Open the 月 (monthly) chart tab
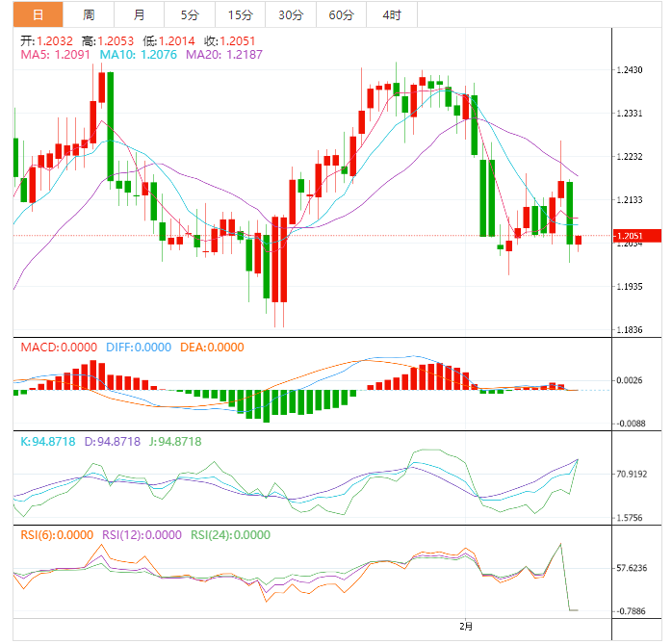Image resolution: width=672 pixels, height=644 pixels. pyautogui.click(x=140, y=14)
